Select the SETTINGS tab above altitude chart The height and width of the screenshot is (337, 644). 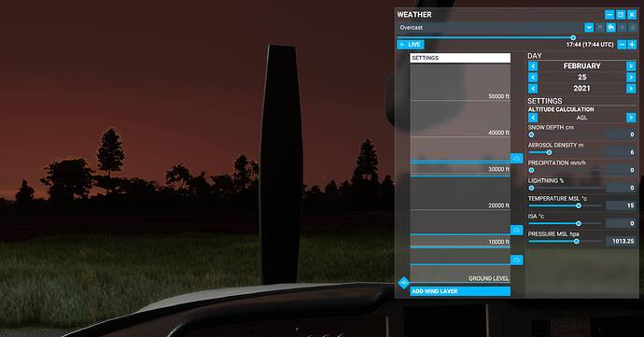coord(460,58)
